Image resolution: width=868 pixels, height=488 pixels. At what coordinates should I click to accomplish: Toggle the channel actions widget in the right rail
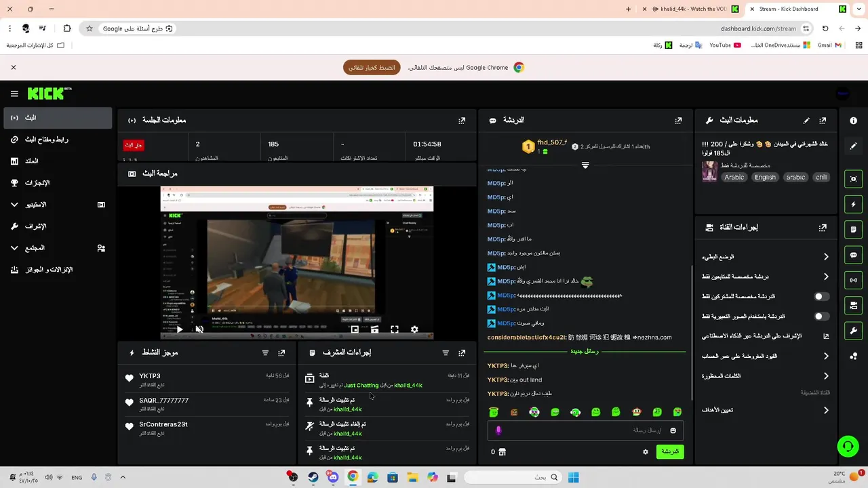pyautogui.click(x=853, y=305)
